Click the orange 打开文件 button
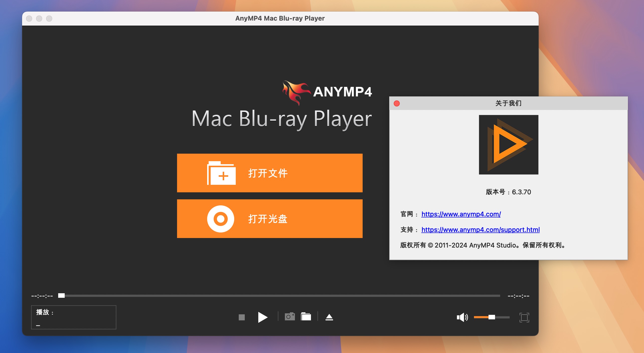Screen dimensions: 644x353 pos(270,173)
